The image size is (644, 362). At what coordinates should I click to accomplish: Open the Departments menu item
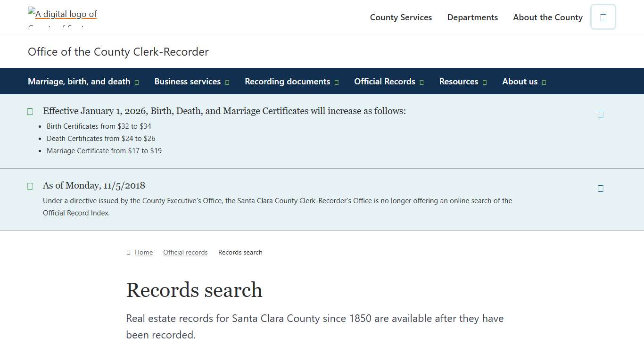(x=472, y=17)
